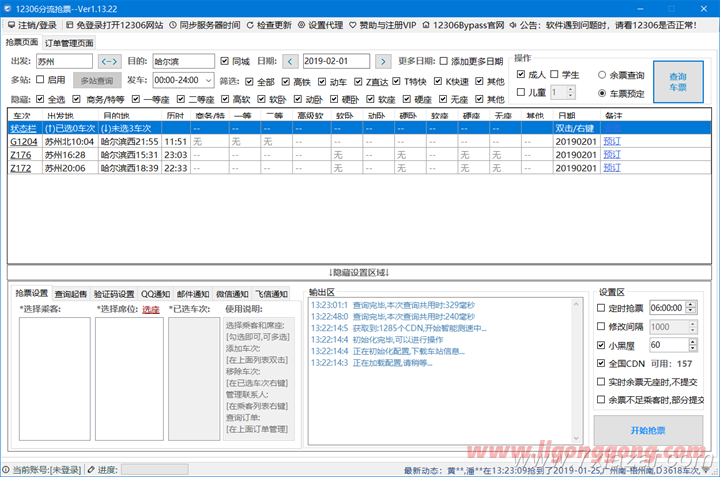Click 同步服务器时间 in toolbar
Screen dimensions: 720x477
click(204, 25)
